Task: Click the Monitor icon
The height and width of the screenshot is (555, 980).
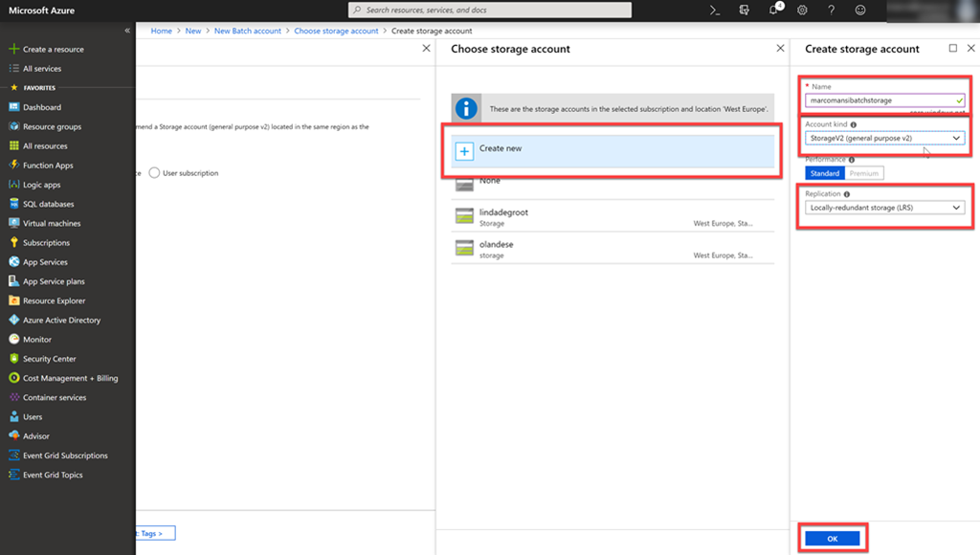Action: 13,340
